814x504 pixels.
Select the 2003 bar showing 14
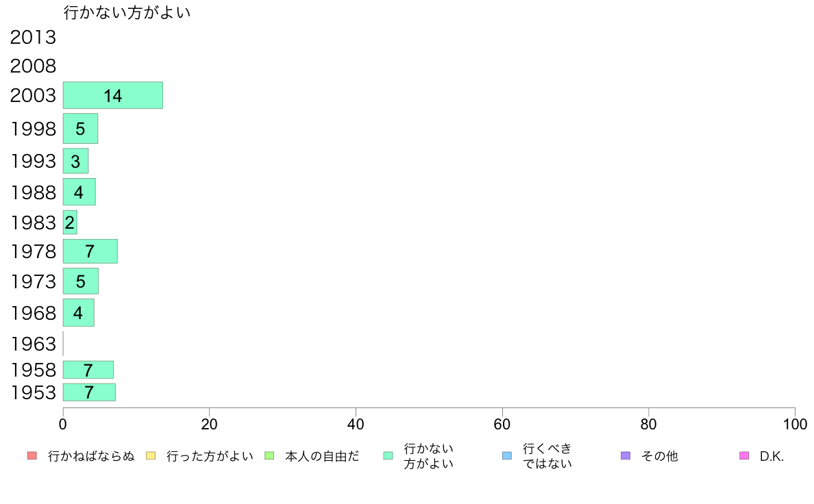(112, 95)
